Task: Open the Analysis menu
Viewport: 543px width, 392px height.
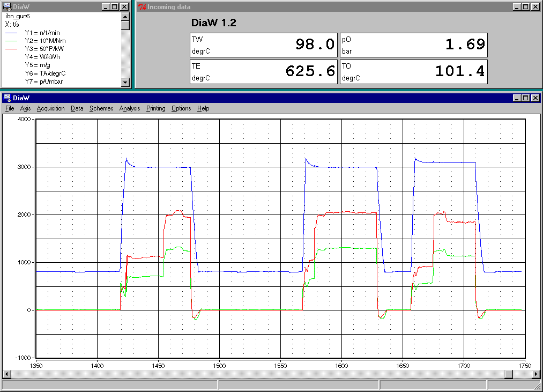Action: [130, 108]
